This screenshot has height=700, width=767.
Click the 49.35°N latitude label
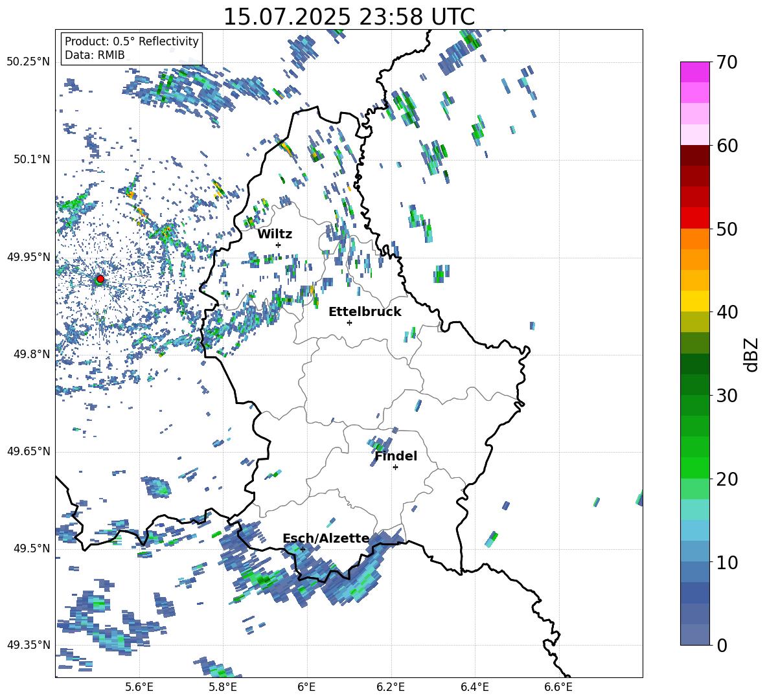[29, 645]
